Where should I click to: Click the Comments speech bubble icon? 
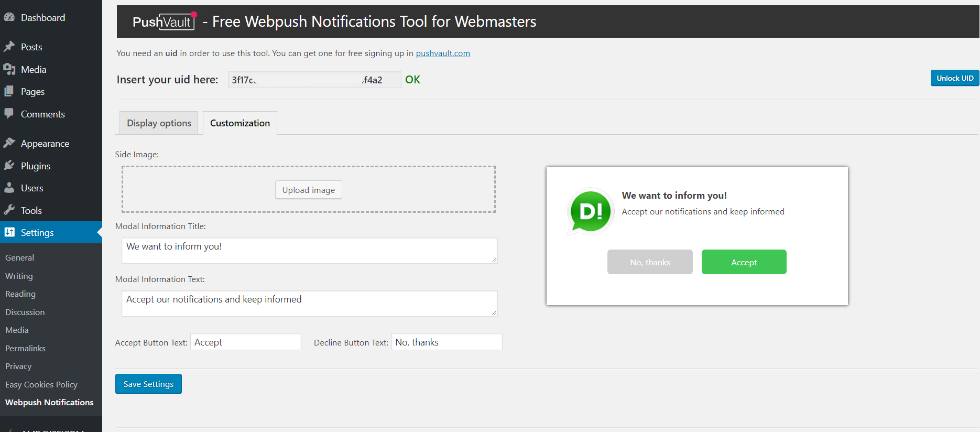pos(9,113)
